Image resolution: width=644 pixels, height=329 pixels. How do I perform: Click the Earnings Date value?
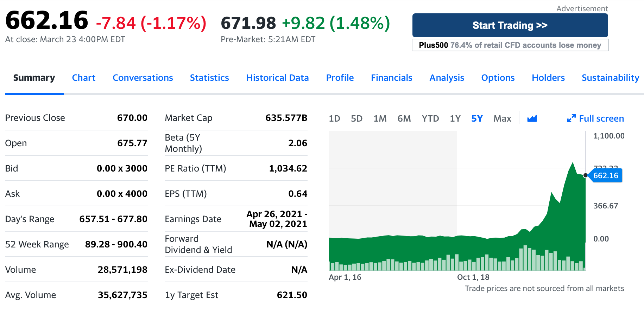tap(277, 219)
